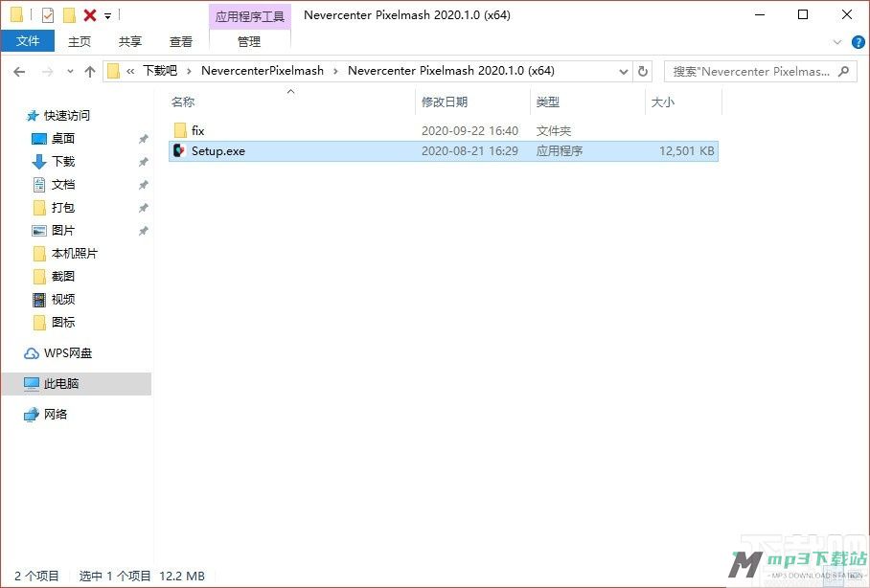This screenshot has height=588, width=870.
Task: Switch to the 共享 ribbon tab
Action: click(x=130, y=41)
